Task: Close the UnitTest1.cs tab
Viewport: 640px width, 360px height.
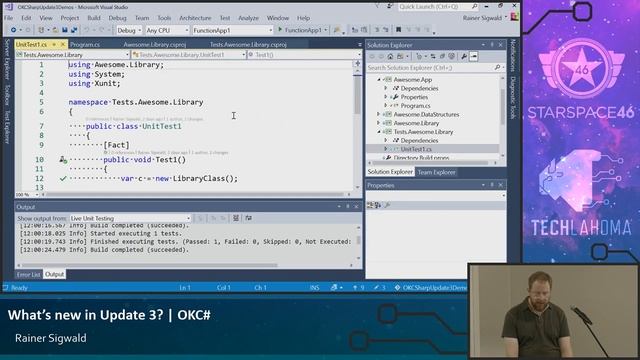Action: (x=63, y=44)
